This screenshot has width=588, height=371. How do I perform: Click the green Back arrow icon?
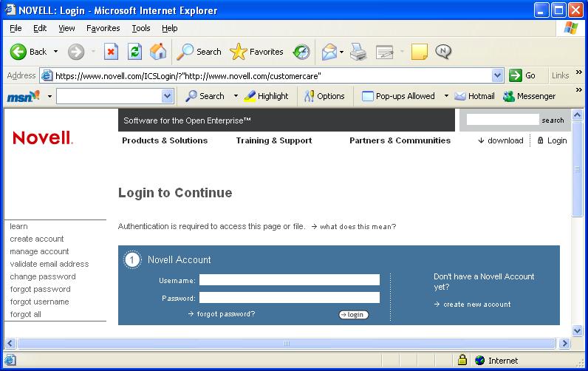click(x=18, y=52)
